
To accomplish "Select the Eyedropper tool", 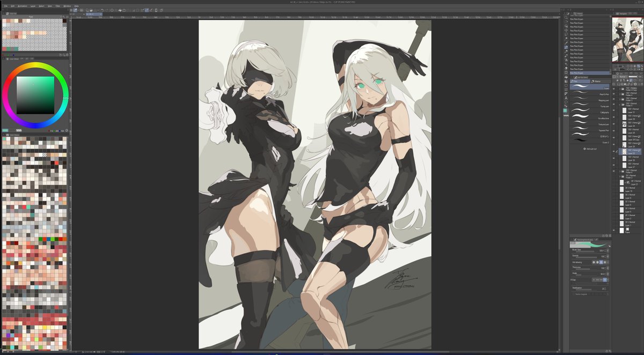I will coord(566,43).
